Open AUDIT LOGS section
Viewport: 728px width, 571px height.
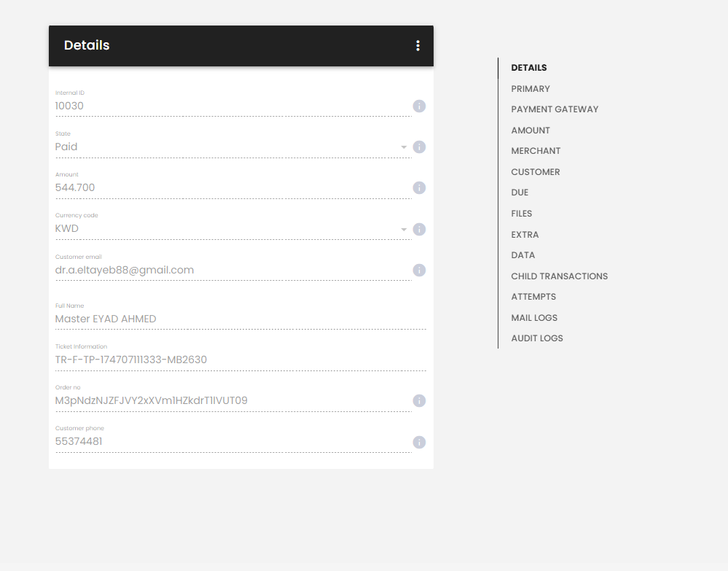tap(537, 338)
